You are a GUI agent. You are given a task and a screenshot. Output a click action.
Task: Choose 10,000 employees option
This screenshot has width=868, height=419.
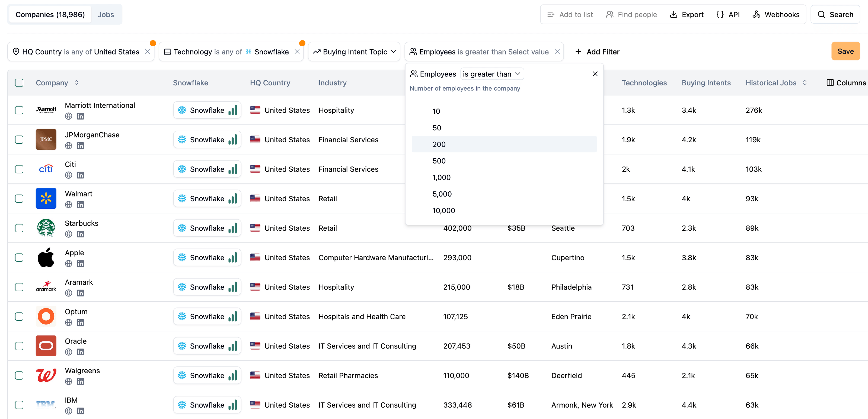coord(504,210)
